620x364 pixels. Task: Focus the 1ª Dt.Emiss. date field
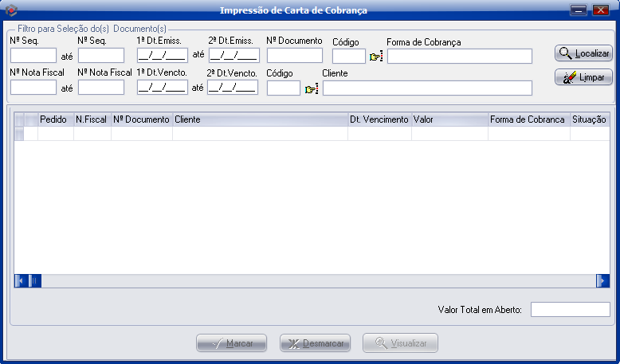(x=163, y=55)
